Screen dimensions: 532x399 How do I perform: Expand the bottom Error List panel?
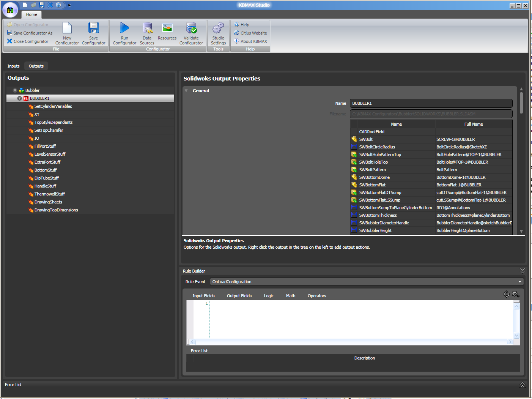pyautogui.click(x=522, y=385)
